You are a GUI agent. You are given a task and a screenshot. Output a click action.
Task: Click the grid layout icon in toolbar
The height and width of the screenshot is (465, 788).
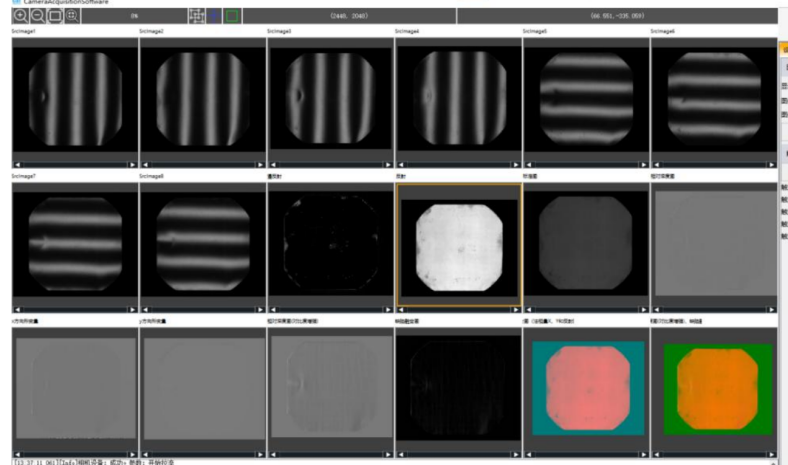196,17
